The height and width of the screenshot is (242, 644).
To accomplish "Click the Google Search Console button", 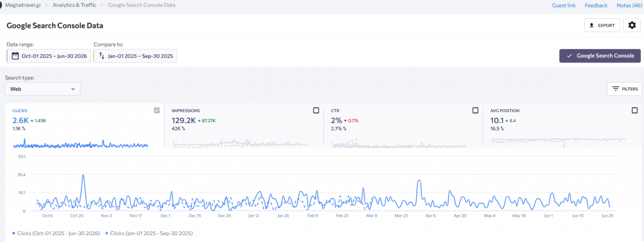I will (600, 56).
